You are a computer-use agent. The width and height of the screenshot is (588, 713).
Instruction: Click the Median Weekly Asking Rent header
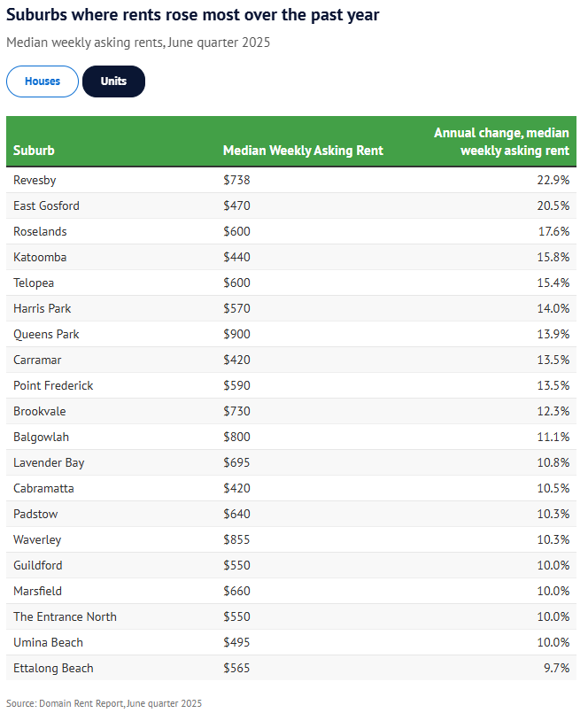pyautogui.click(x=303, y=151)
